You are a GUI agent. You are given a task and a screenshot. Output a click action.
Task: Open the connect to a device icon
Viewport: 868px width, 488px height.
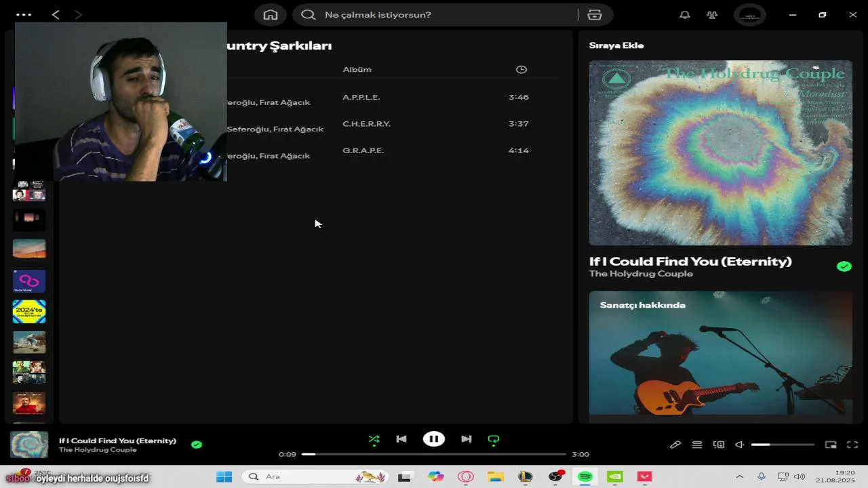(719, 445)
